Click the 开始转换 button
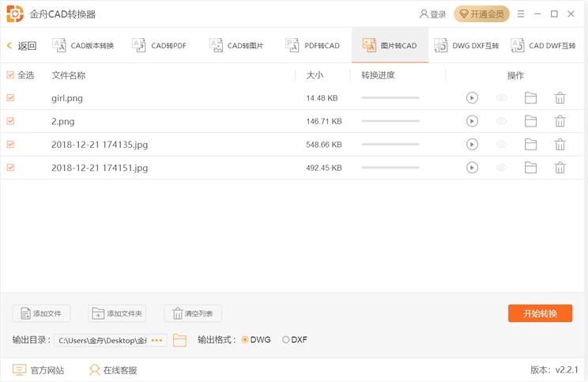The image size is (588, 382). (x=540, y=313)
